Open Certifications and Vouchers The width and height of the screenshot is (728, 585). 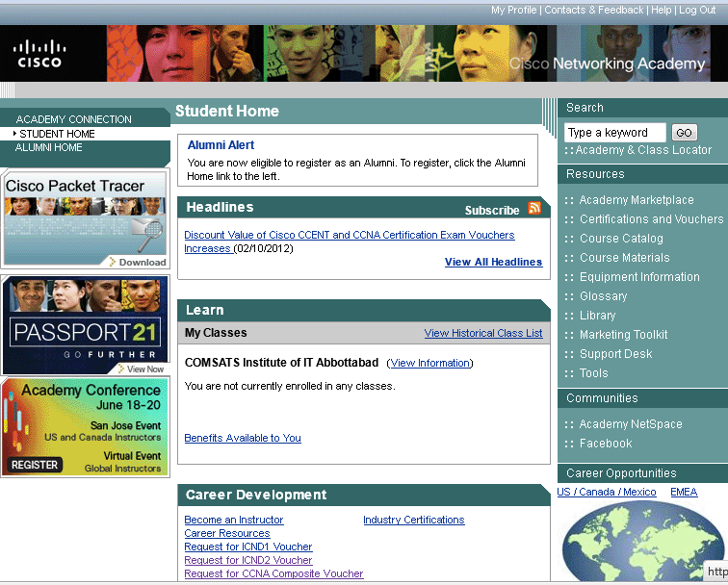[x=651, y=219]
